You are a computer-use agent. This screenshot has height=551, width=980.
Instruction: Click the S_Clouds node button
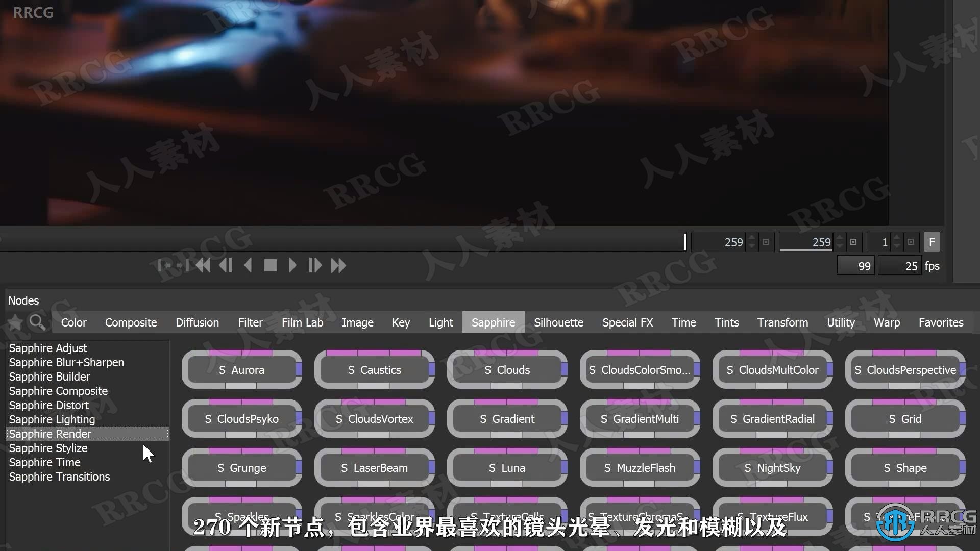pos(507,369)
